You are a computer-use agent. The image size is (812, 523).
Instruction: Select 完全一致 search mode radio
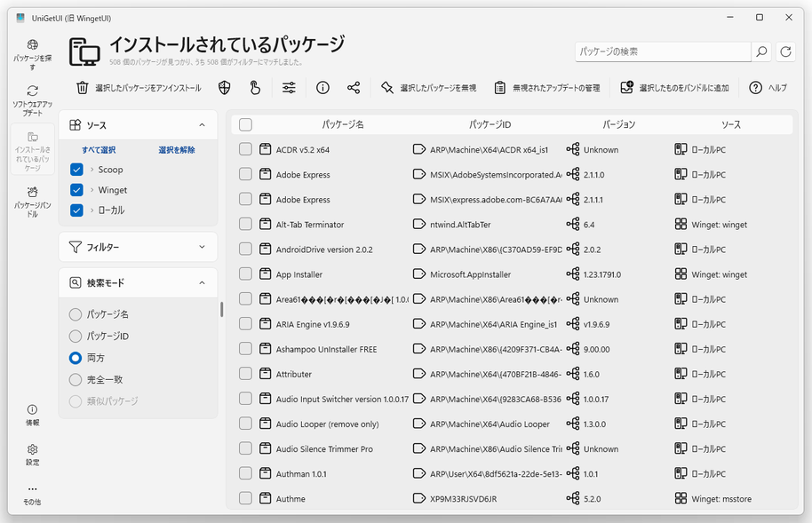coord(76,379)
